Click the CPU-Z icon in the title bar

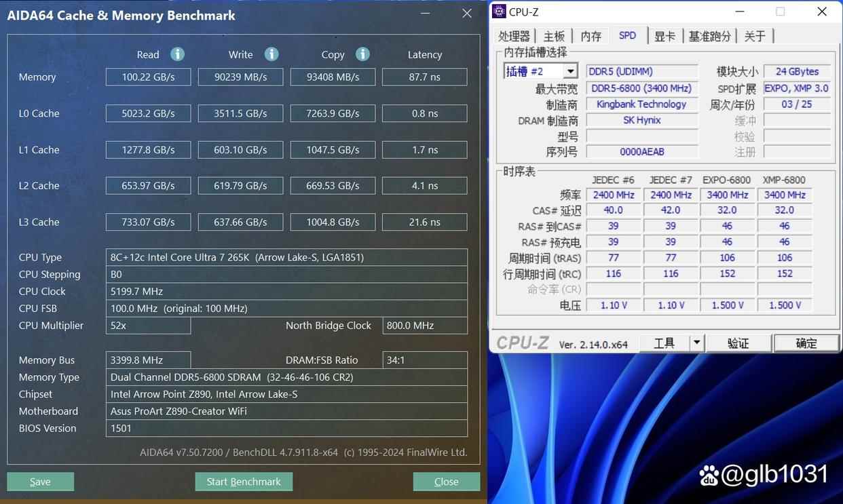tap(500, 11)
